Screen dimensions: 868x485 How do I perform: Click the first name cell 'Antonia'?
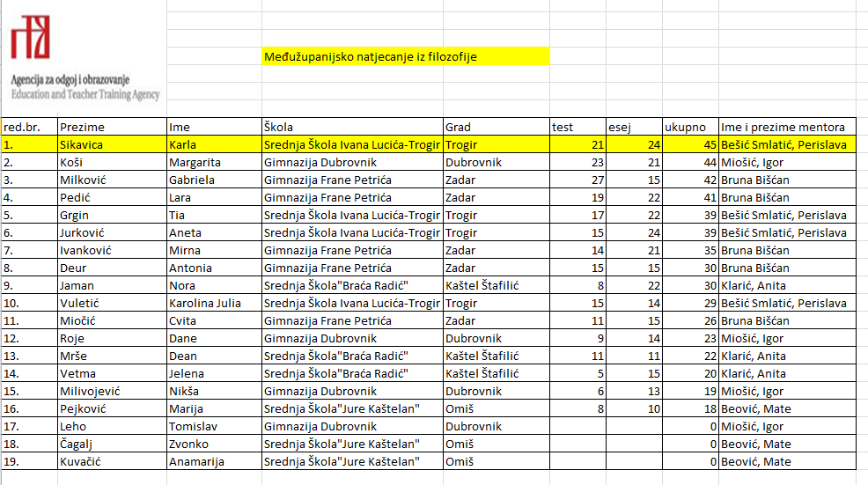pyautogui.click(x=214, y=268)
